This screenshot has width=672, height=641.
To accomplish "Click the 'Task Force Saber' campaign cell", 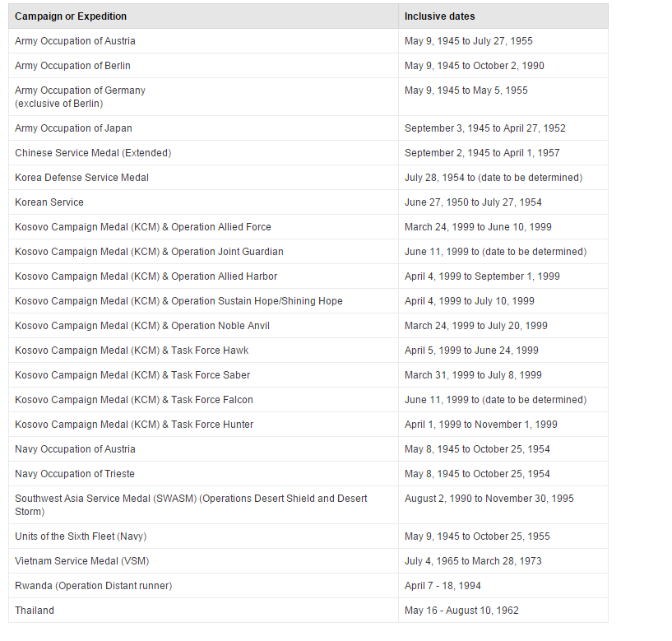I will pos(132,375).
